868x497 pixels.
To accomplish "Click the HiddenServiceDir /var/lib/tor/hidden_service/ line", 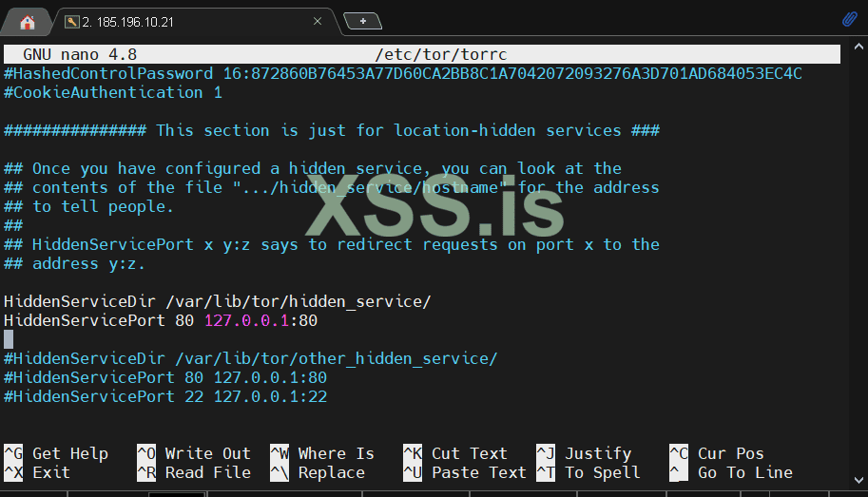I will [x=217, y=301].
